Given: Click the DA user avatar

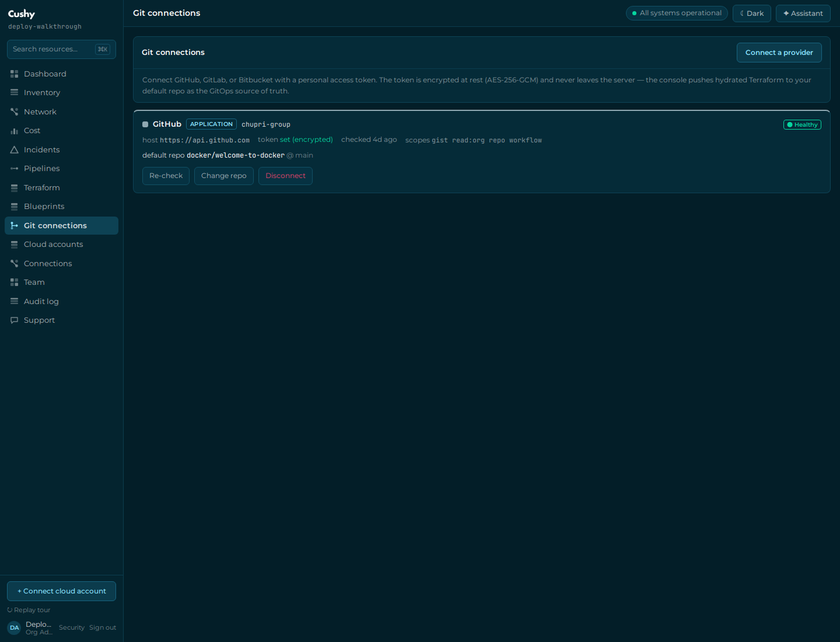Looking at the screenshot, I should [x=14, y=628].
